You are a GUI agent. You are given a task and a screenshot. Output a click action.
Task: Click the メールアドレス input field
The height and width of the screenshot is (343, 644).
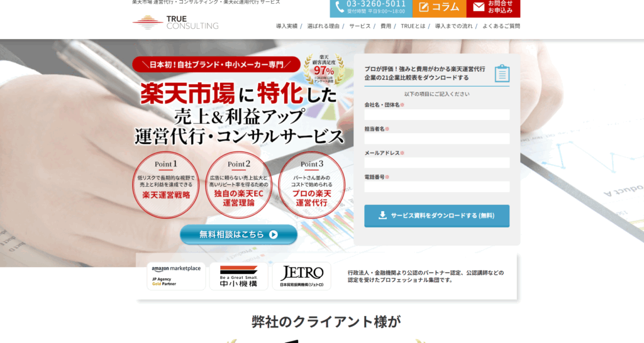click(436, 163)
